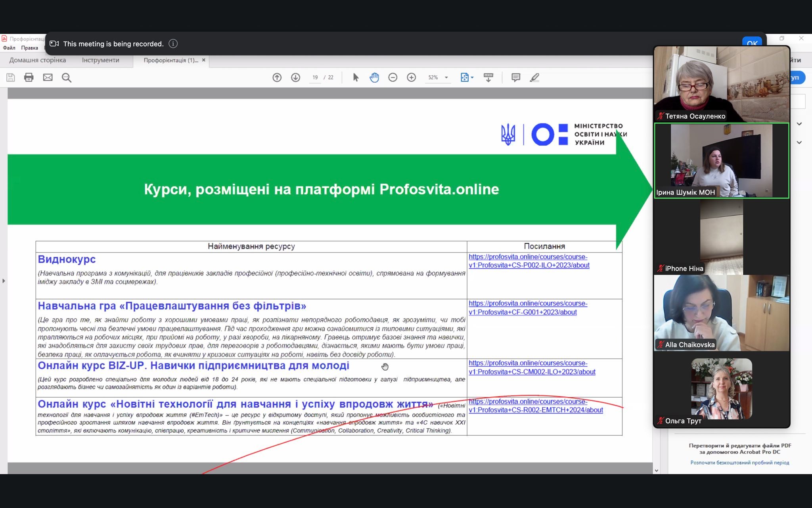
Task: Click the send by email envelope icon
Action: tap(48, 77)
